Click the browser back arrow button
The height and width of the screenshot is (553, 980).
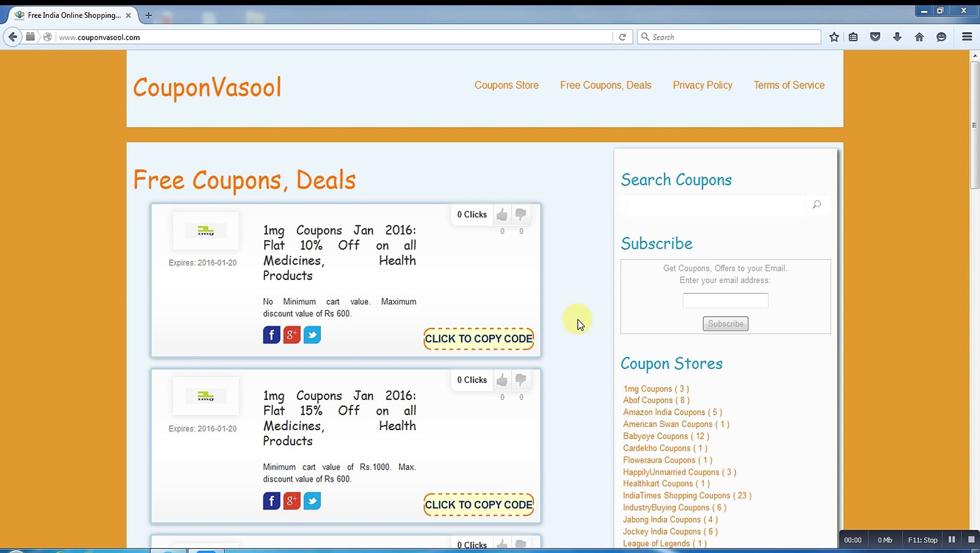pos(13,37)
